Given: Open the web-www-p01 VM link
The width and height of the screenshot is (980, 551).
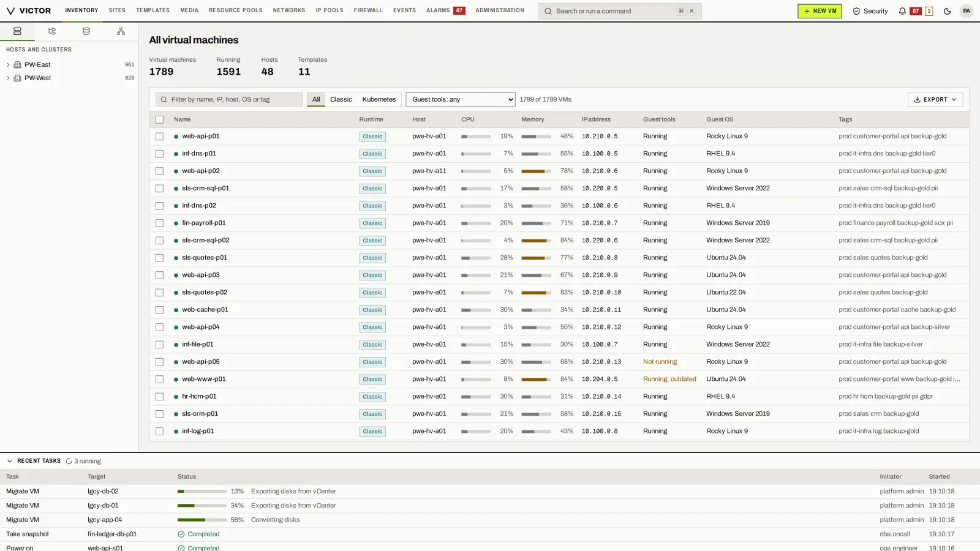Looking at the screenshot, I should click(204, 379).
